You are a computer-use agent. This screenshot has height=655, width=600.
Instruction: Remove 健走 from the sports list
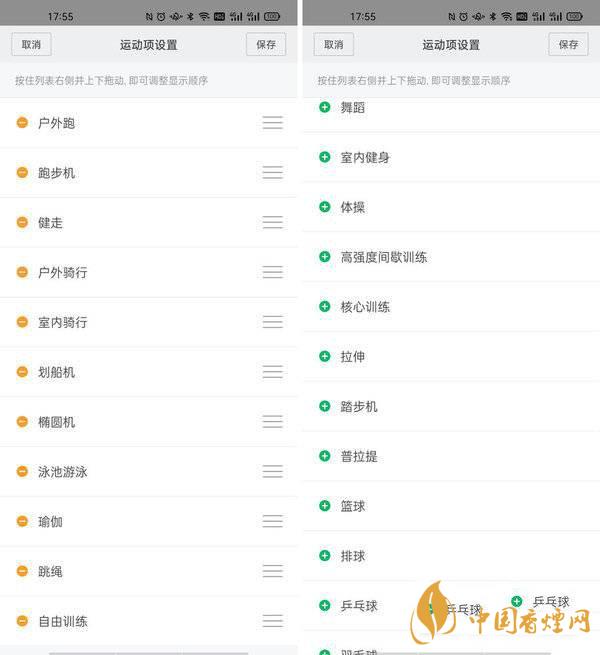click(22, 222)
